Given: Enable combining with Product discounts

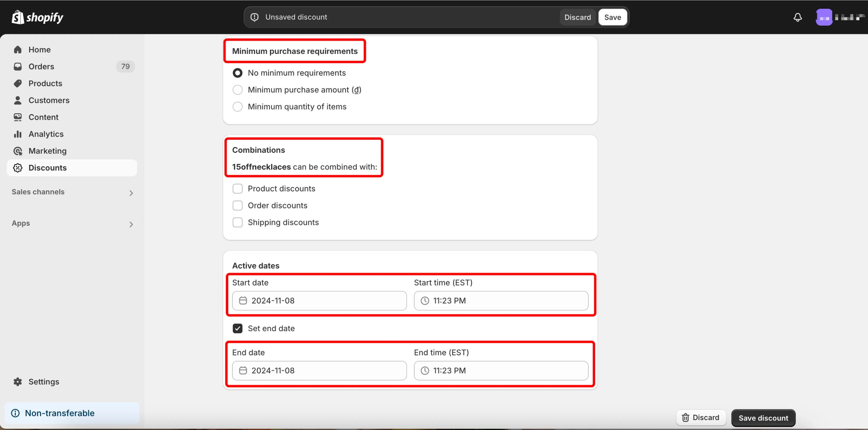Looking at the screenshot, I should click(237, 189).
